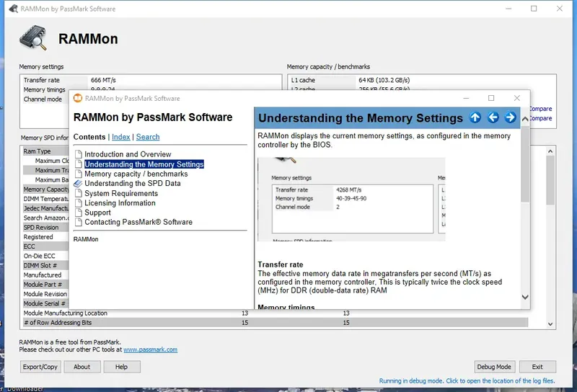The height and width of the screenshot is (392, 577).
Task: Select the Registered row in SPD list
Action: coord(45,237)
